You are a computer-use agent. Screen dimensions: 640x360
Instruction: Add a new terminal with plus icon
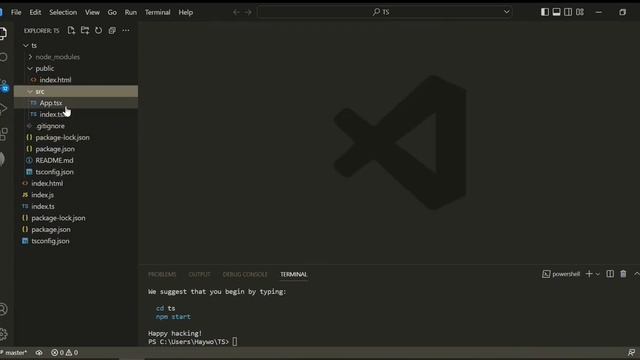pos(589,274)
